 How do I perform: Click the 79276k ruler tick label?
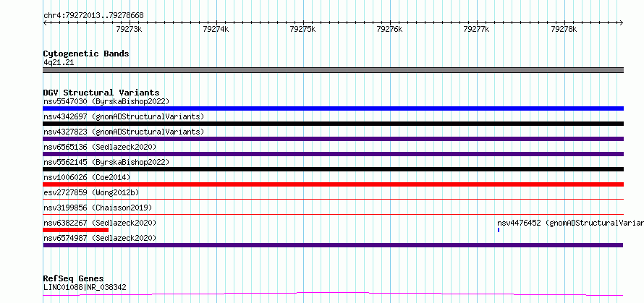pyautogui.click(x=390, y=29)
